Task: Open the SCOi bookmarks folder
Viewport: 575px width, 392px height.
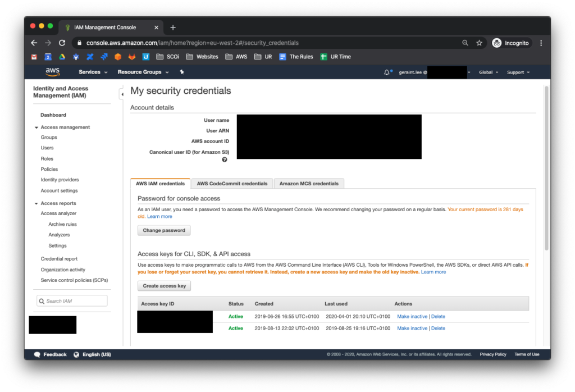Action: pos(167,57)
